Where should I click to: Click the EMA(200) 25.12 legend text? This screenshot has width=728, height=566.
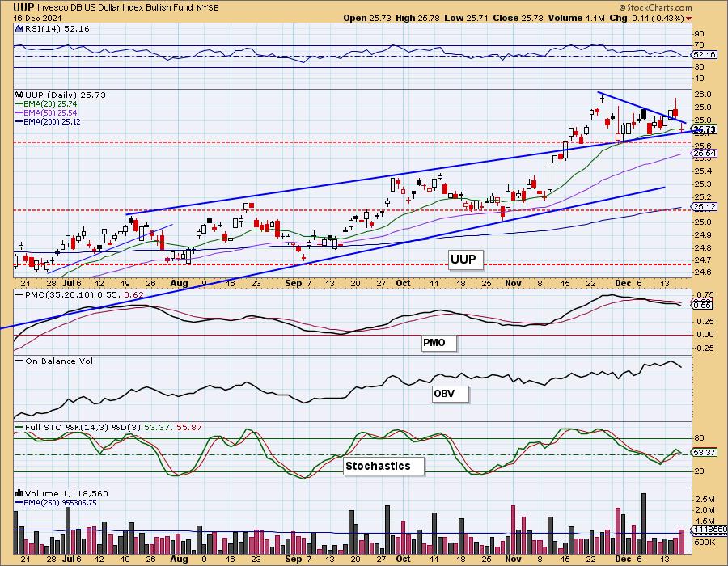(x=52, y=122)
